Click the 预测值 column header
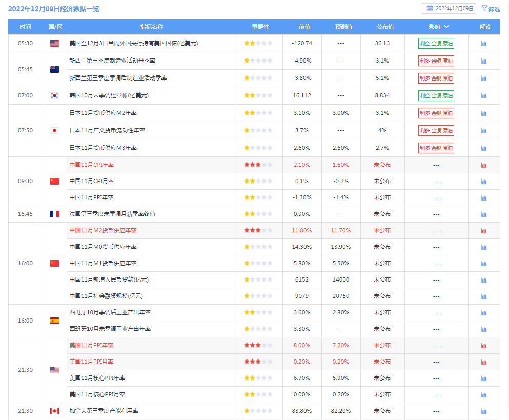Screen dimensions: 509x420 tap(343, 27)
